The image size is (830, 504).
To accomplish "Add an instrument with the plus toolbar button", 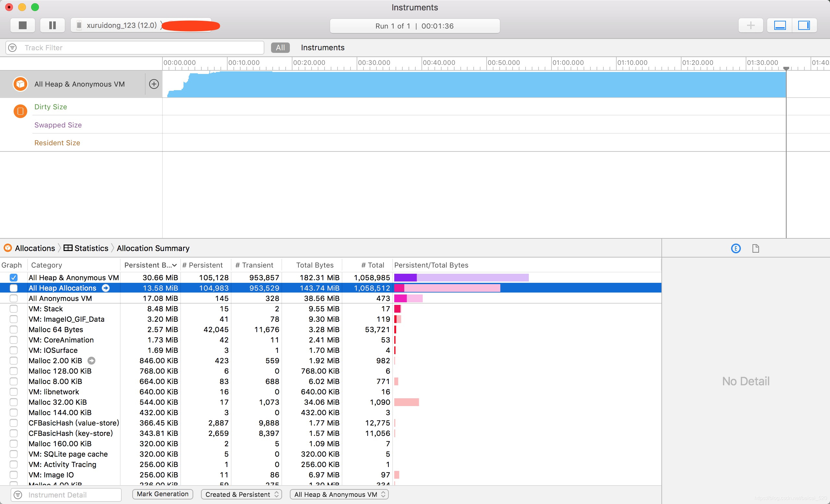I will point(750,26).
